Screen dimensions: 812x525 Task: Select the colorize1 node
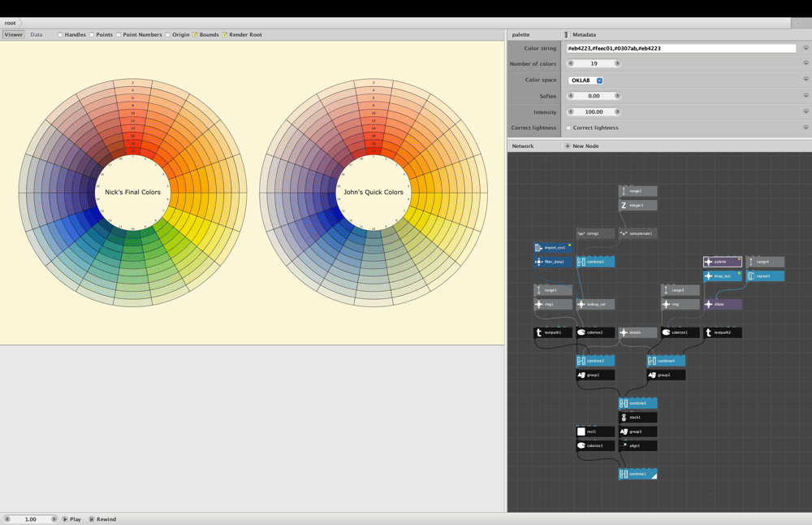[680, 332]
